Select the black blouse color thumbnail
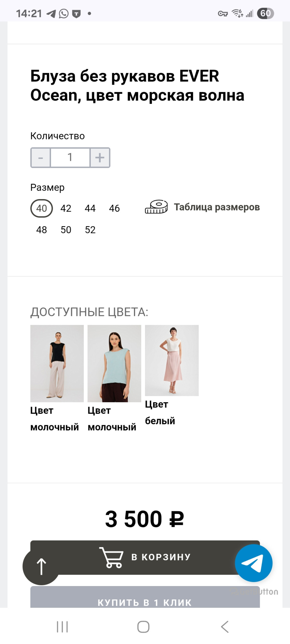 [x=57, y=363]
